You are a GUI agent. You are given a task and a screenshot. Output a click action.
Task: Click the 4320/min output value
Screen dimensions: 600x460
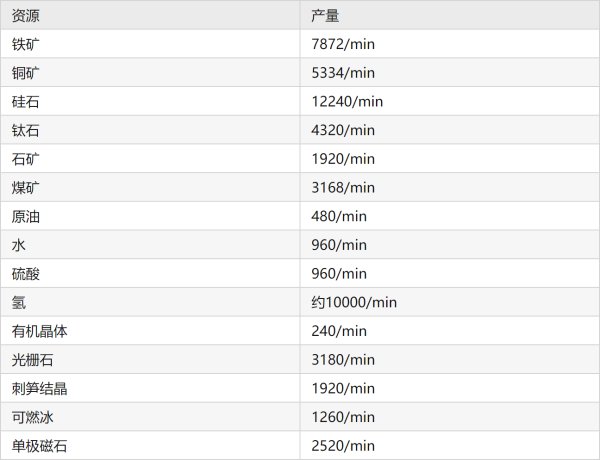tap(343, 130)
